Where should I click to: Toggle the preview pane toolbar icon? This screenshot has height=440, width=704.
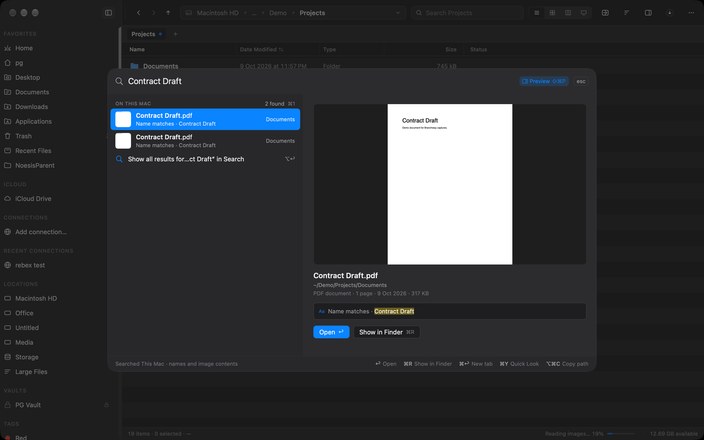click(648, 13)
